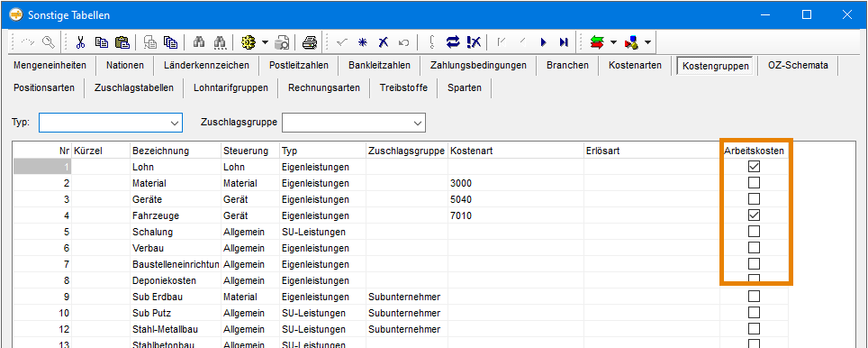Click the binoculars search icon
The image size is (868, 348).
(200, 42)
